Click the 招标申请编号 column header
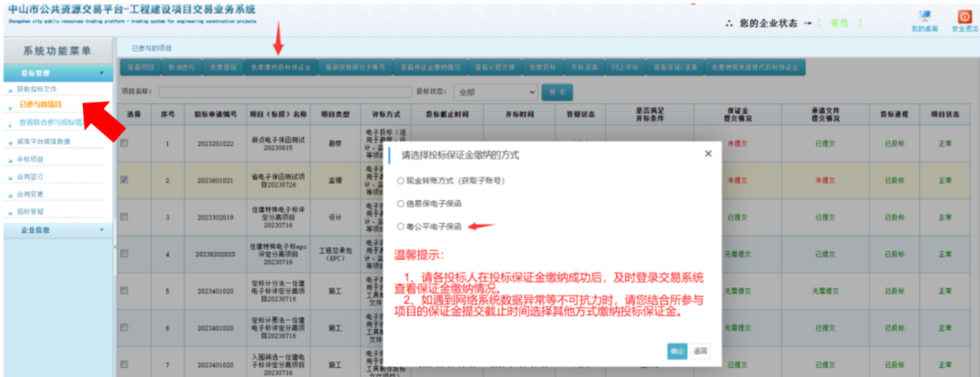The image size is (980, 377). [215, 114]
